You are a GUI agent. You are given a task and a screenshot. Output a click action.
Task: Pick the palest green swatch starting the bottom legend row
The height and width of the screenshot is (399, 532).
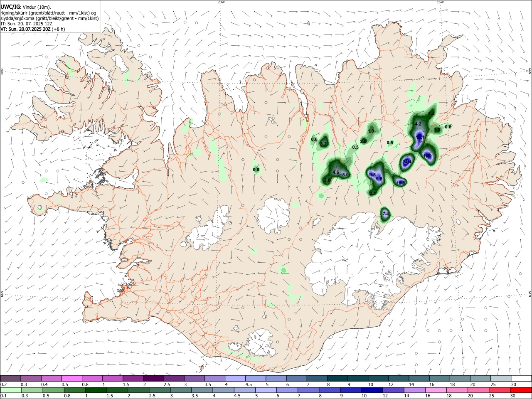click(11, 390)
